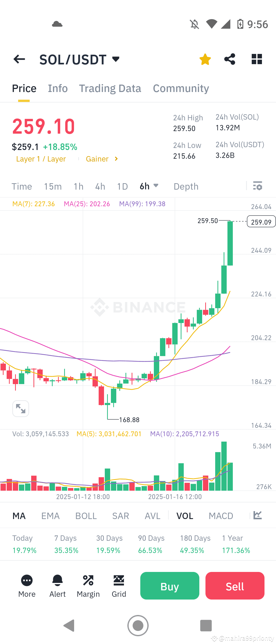The width and height of the screenshot is (276, 644).
Task: Toggle SOL/USDT off the favorites star
Action: [x=205, y=59]
